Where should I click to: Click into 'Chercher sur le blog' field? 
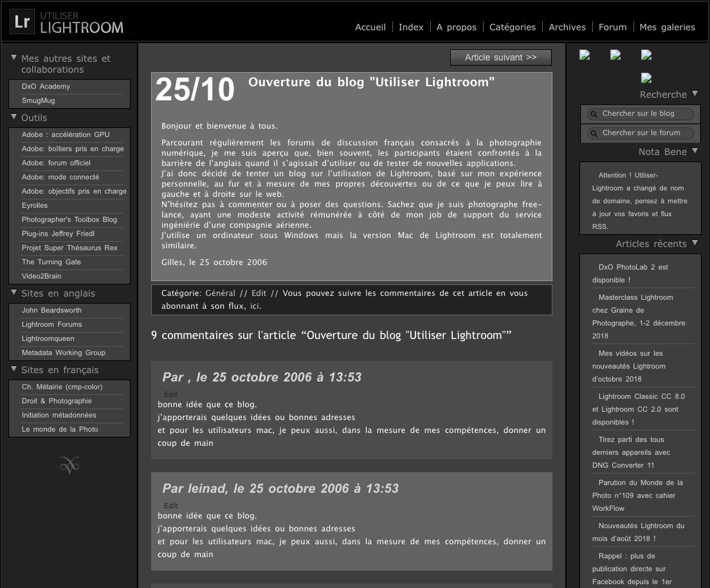[641, 114]
